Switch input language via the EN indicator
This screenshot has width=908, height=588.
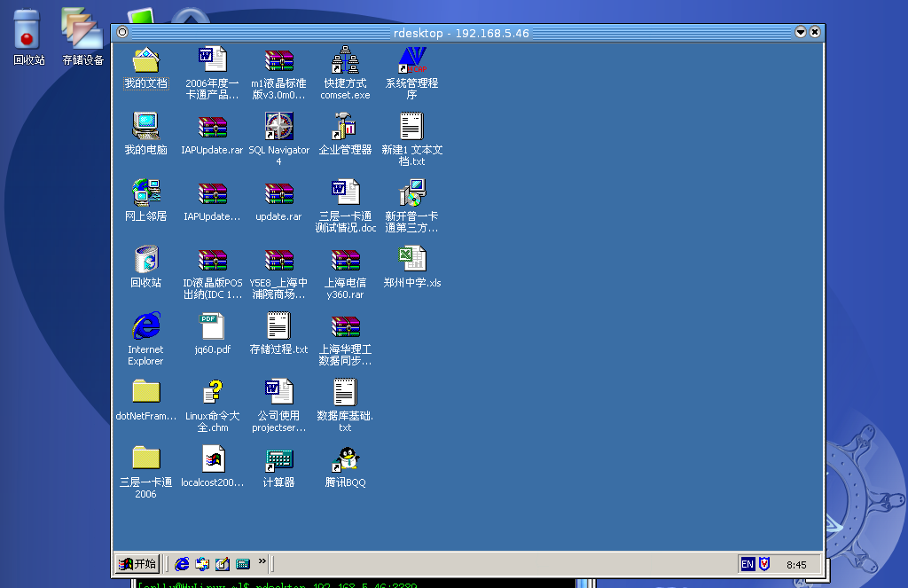click(747, 564)
